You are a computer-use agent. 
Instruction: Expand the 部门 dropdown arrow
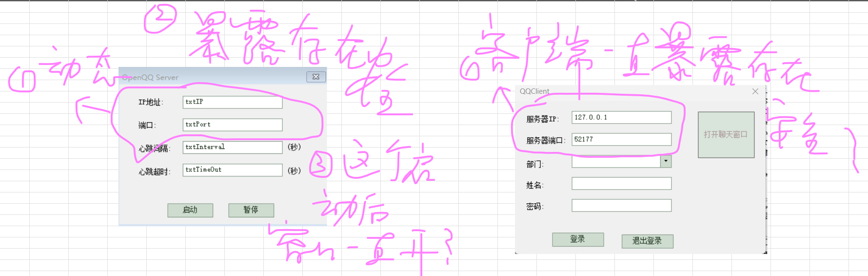[x=666, y=161]
